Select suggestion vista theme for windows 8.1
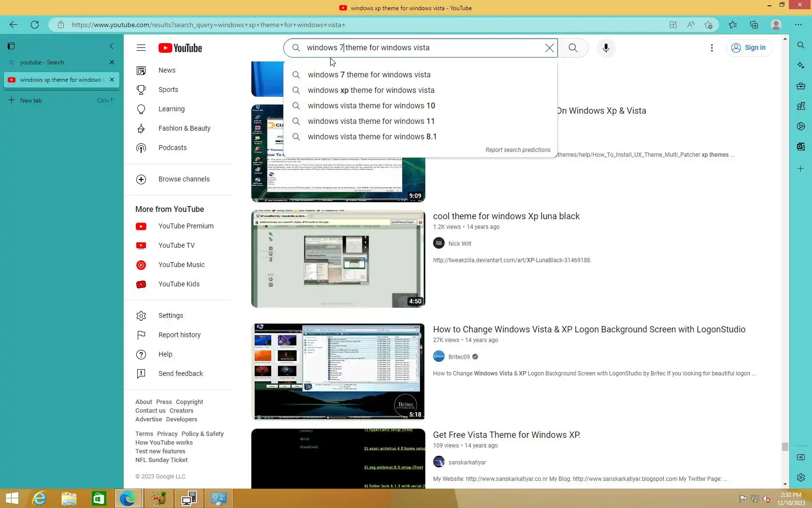The image size is (812, 508). tap(420, 137)
